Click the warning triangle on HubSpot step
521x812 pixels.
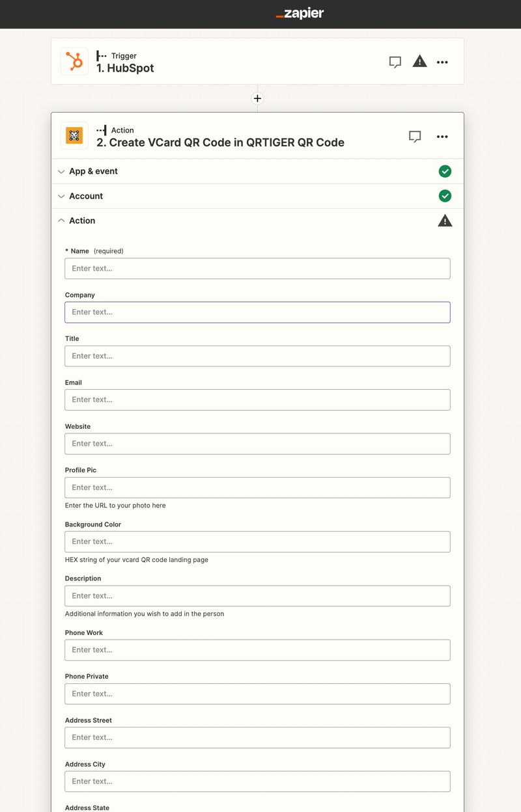point(420,62)
